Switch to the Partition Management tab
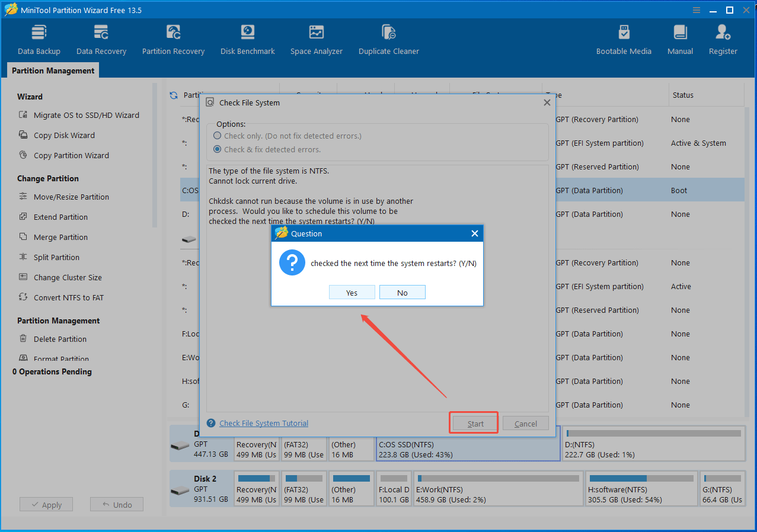Screen dimensions: 757x532 click(x=52, y=70)
